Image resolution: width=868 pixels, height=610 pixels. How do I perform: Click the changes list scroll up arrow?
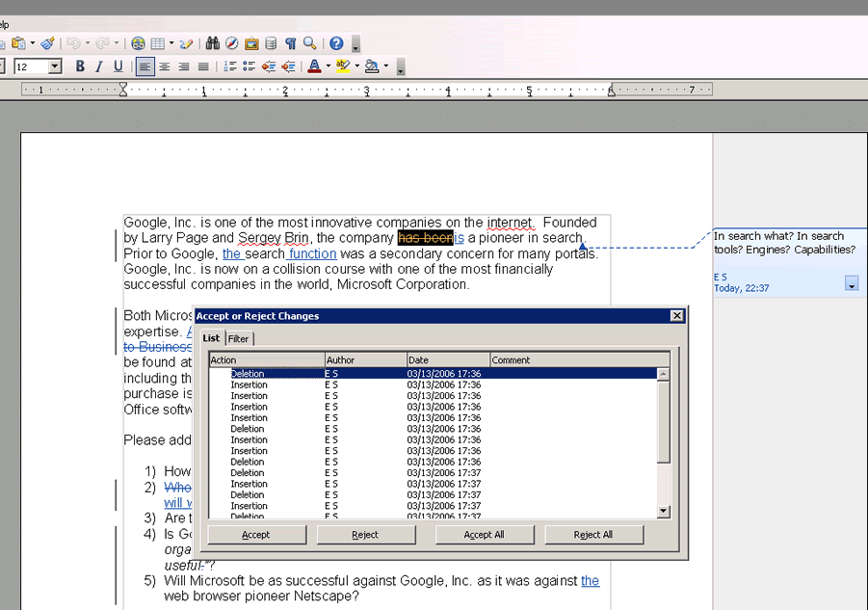[x=663, y=374]
